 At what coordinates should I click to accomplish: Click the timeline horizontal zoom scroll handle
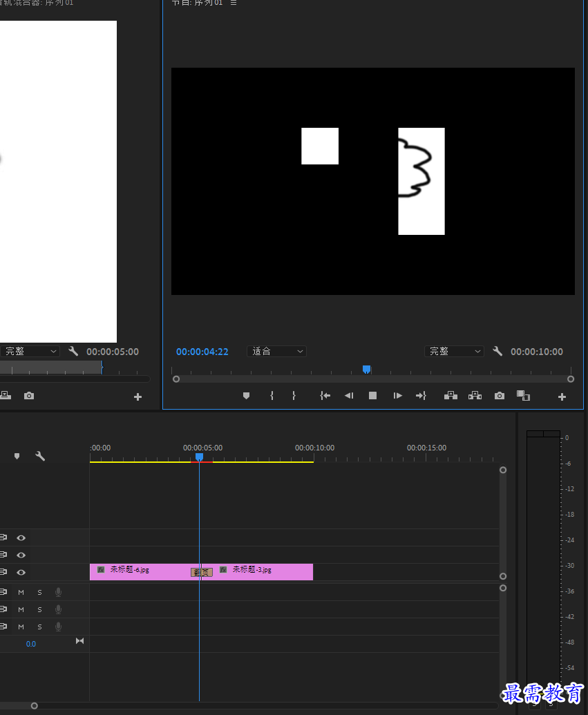pyautogui.click(x=35, y=706)
